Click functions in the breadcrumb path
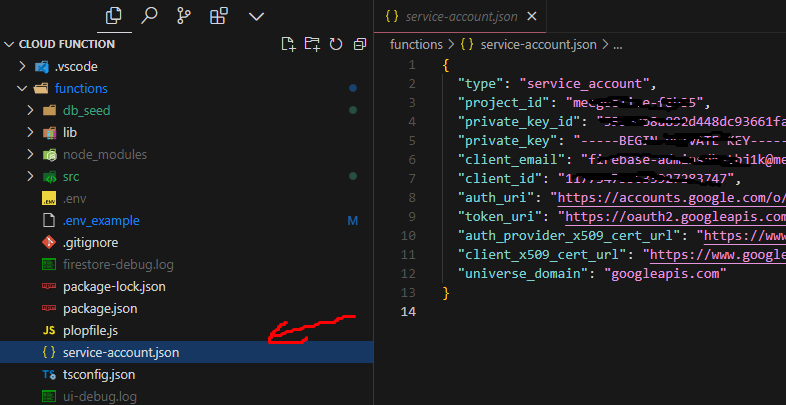Viewport: 786px width, 405px height. point(416,44)
